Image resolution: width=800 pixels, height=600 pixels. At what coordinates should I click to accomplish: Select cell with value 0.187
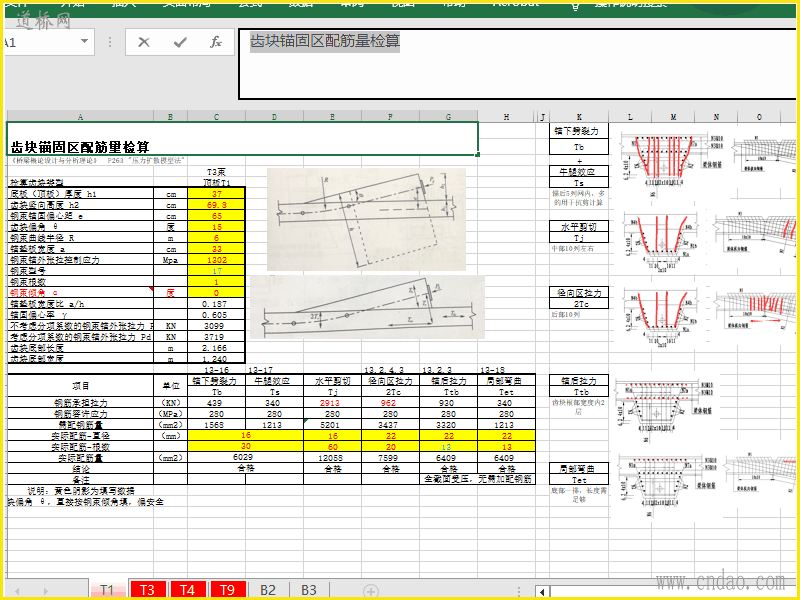coord(216,304)
